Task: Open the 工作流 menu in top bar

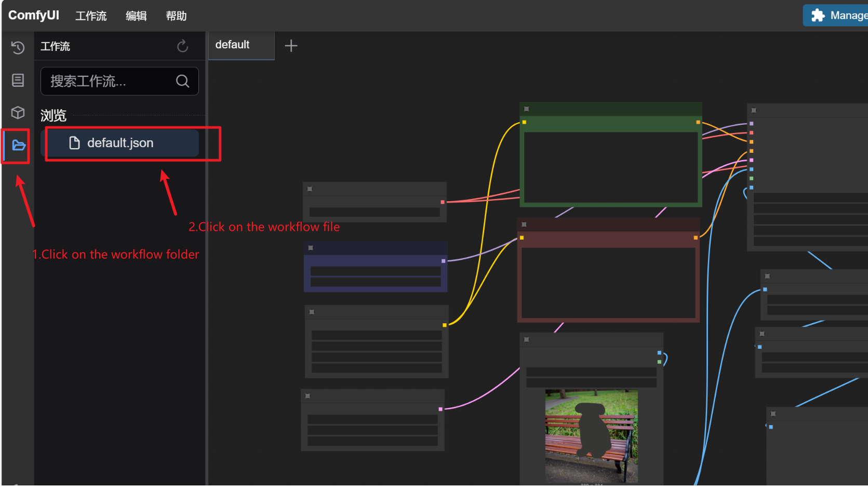Action: tap(91, 16)
